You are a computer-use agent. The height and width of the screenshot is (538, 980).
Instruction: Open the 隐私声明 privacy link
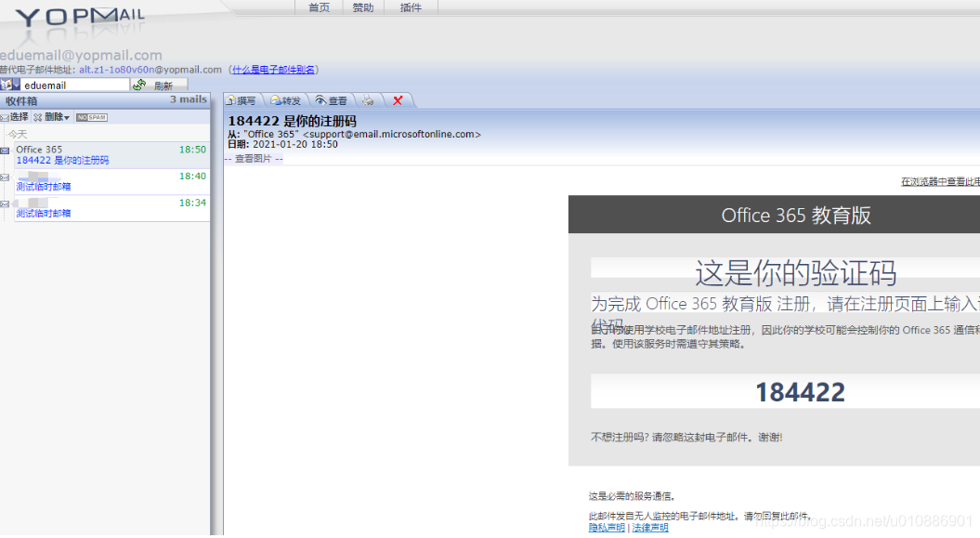(607, 528)
